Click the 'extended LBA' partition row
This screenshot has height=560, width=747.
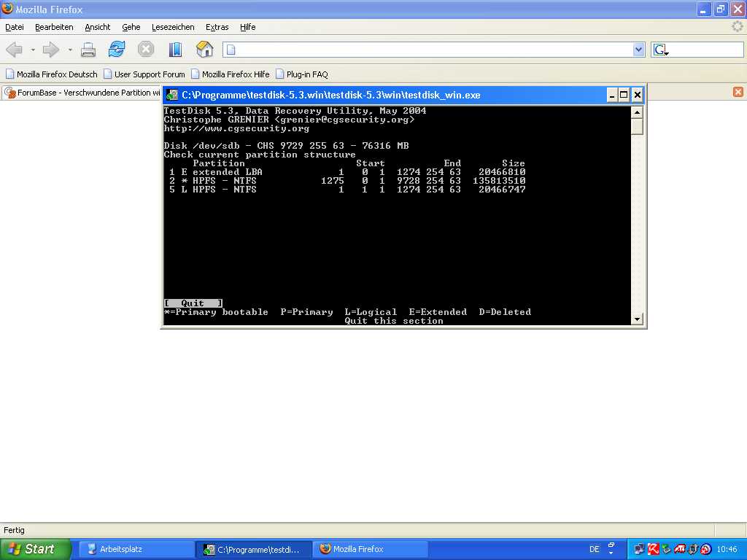click(347, 172)
